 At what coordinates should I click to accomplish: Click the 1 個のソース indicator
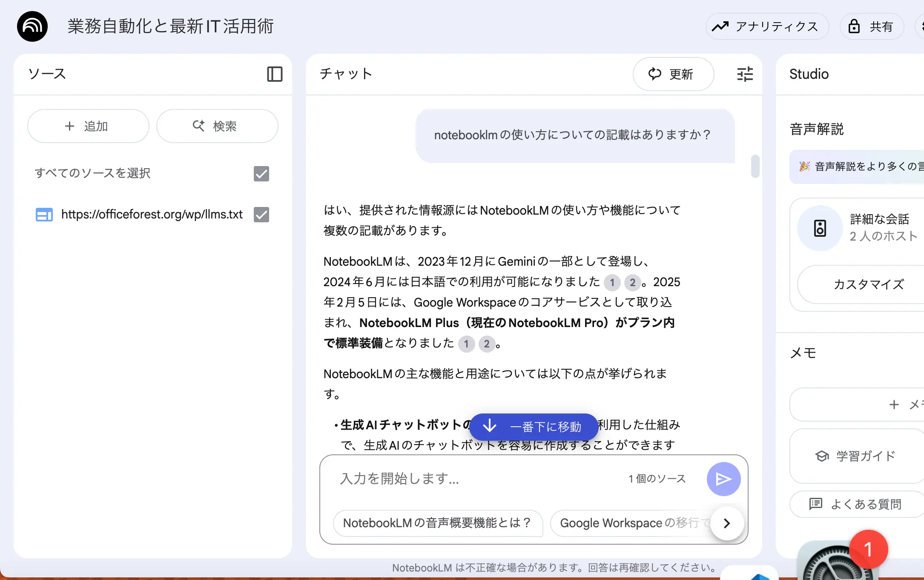(x=657, y=479)
